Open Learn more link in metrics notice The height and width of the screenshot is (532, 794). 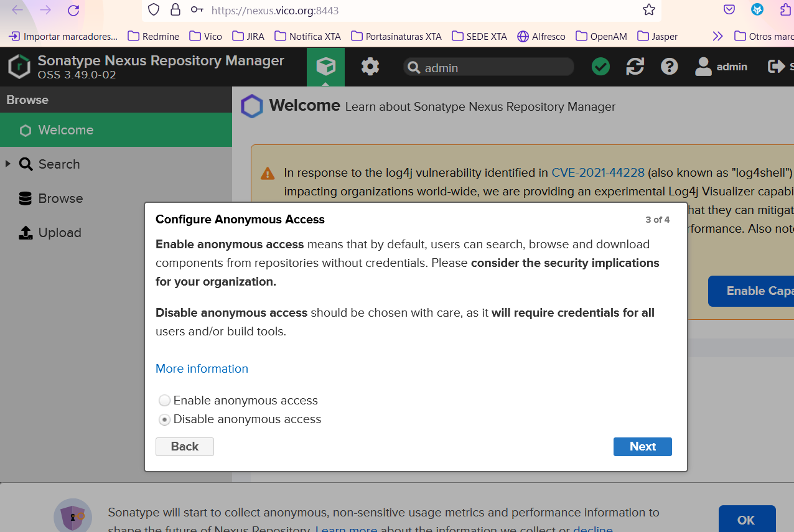(346, 530)
